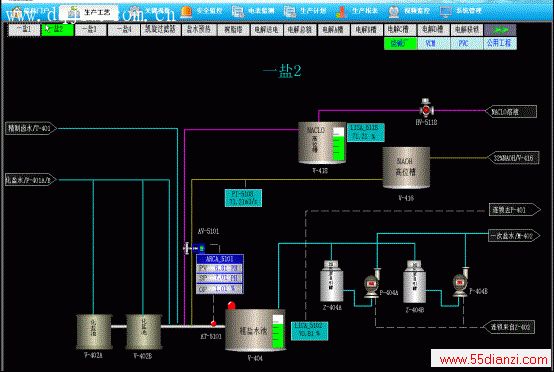Switch to the 一盐1 page tab
The image size is (554, 372).
(x=24, y=30)
